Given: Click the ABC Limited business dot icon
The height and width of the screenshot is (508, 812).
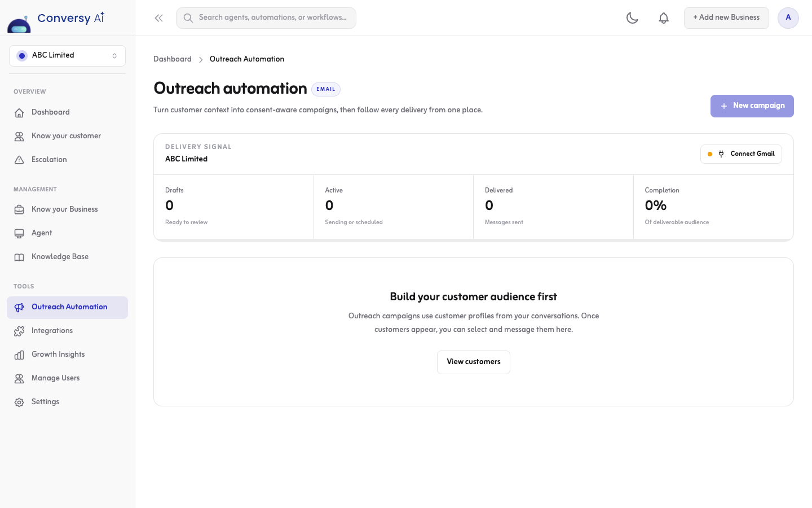Looking at the screenshot, I should coord(22,55).
